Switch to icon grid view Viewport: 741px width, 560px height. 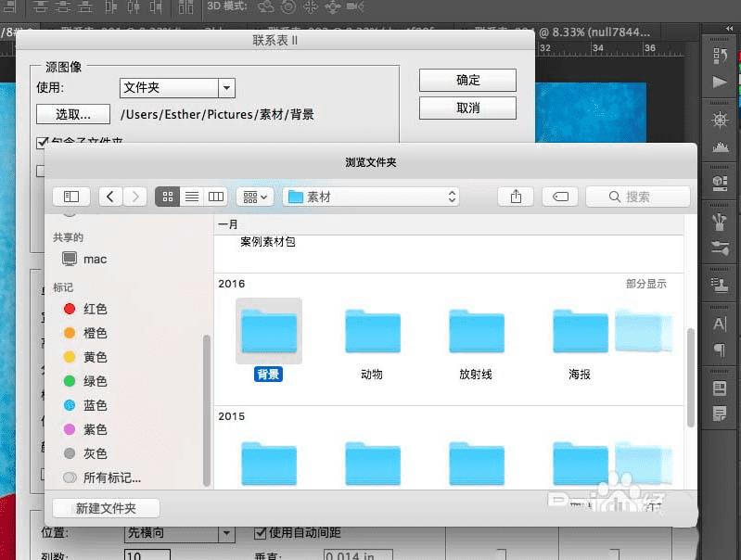(168, 197)
